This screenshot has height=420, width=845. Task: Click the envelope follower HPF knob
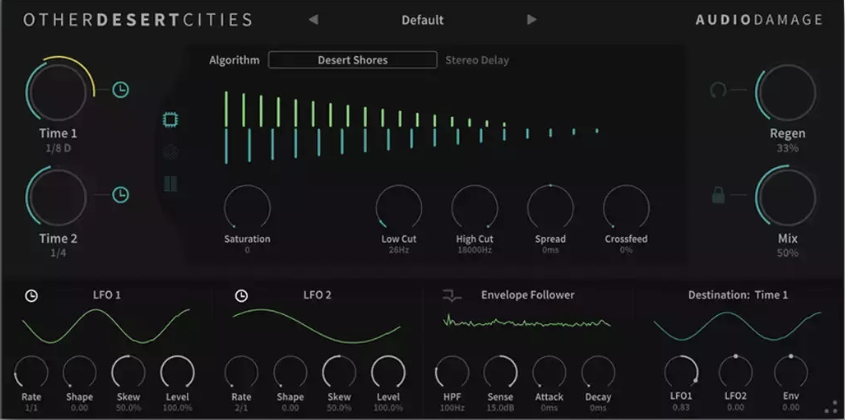click(452, 372)
